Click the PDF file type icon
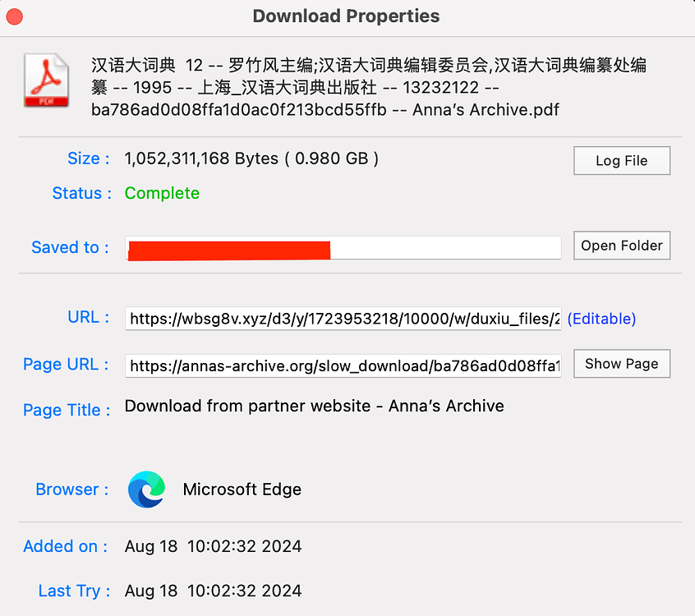Image resolution: width=695 pixels, height=616 pixels. (47, 80)
